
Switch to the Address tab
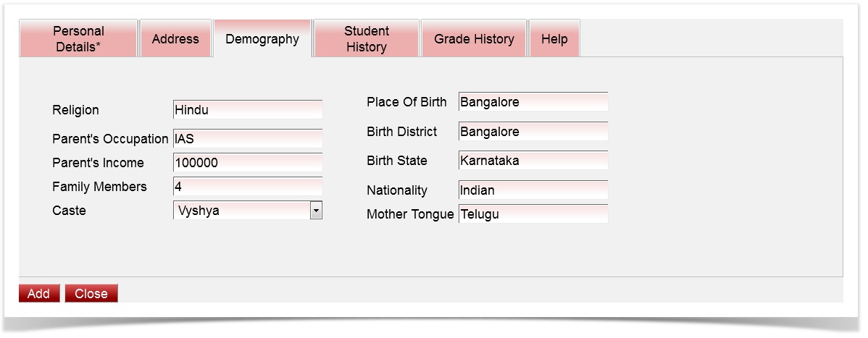point(175,39)
